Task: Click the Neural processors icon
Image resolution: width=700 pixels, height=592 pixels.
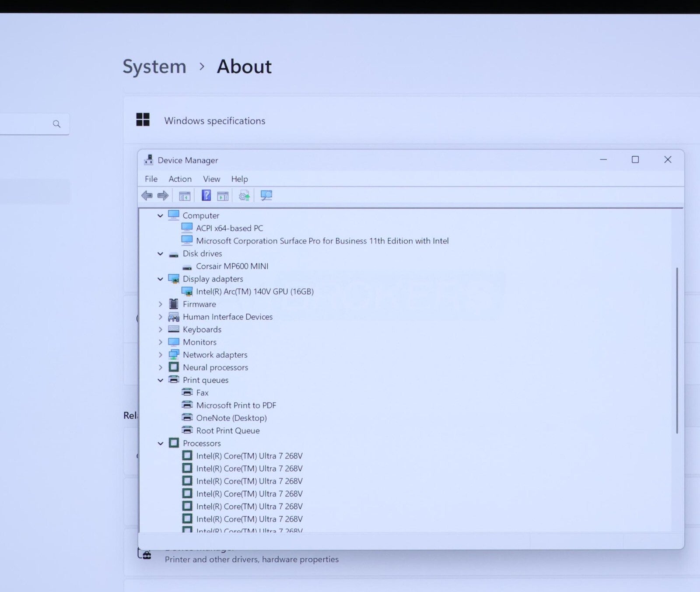Action: tap(174, 367)
